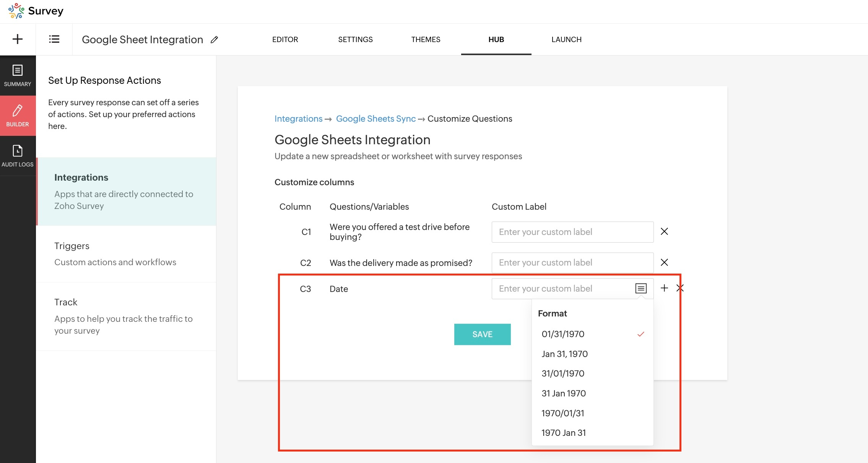Click the C1 custom label input field
868x463 pixels.
point(572,232)
